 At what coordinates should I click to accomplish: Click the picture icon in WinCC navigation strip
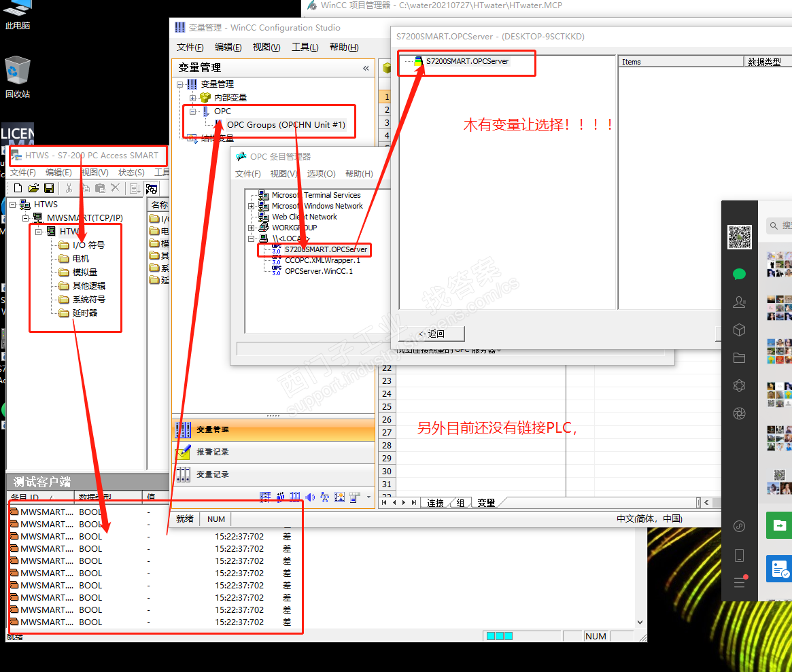click(x=339, y=497)
